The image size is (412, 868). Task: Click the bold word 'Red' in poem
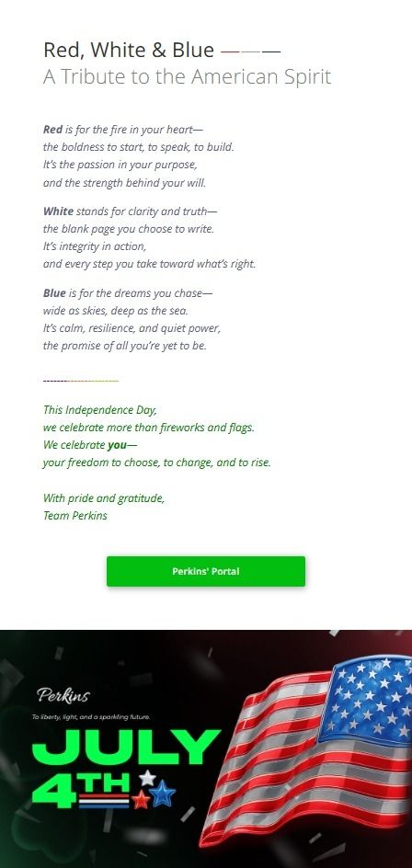point(52,130)
